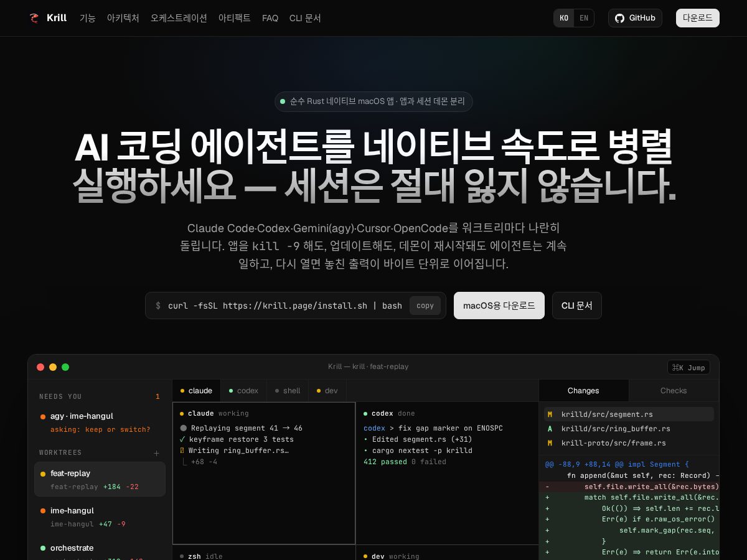The image size is (747, 560).
Task: Select the dev tab
Action: (327, 391)
